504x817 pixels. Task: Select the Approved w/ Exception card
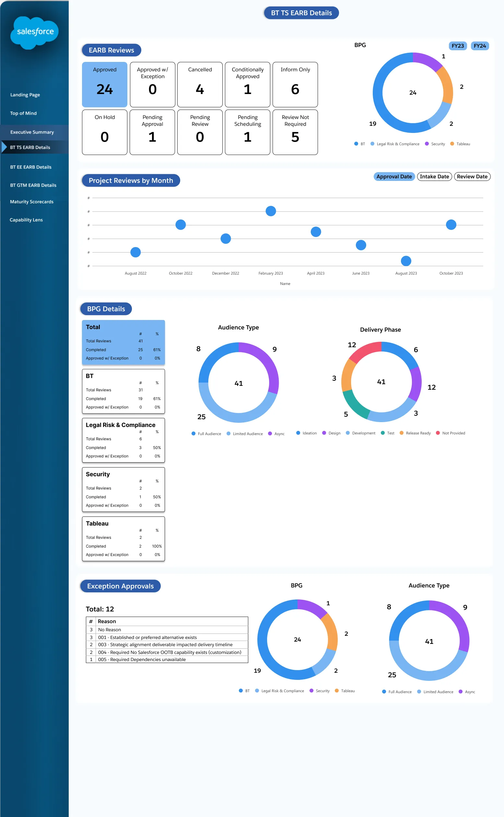[x=152, y=84]
